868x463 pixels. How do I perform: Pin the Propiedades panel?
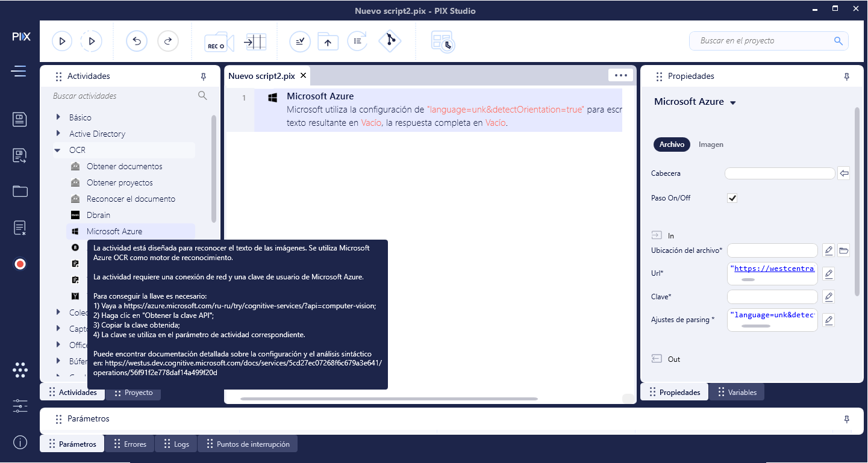(x=847, y=76)
